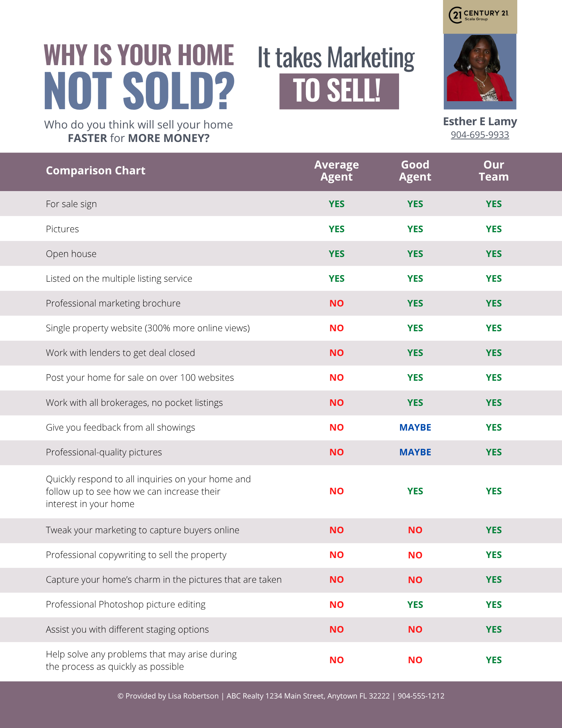Click Good Agent MAYBE for showing feedback
Image resolution: width=562 pixels, height=728 pixels.
pos(415,427)
